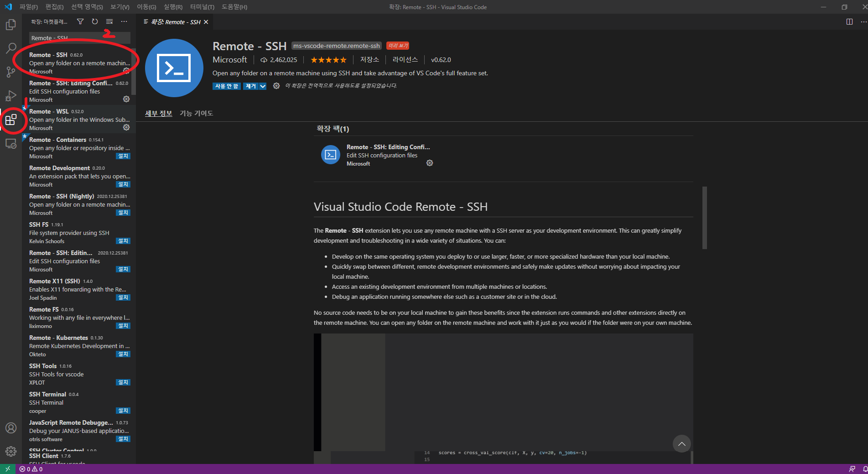Open feedback icon in status bar
This screenshot has height=474, width=868.
click(852, 469)
